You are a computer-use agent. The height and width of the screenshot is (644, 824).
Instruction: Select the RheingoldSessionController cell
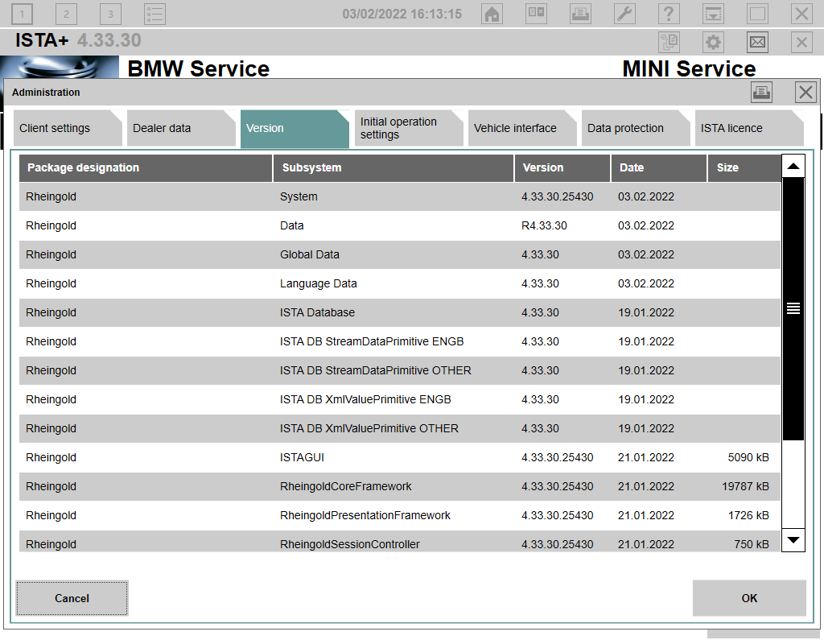350,544
